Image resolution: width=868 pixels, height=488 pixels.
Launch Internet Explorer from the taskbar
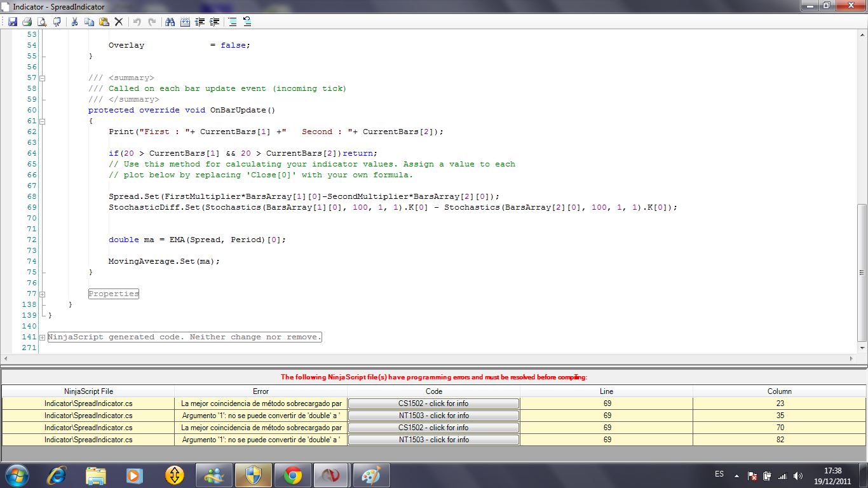(57, 475)
